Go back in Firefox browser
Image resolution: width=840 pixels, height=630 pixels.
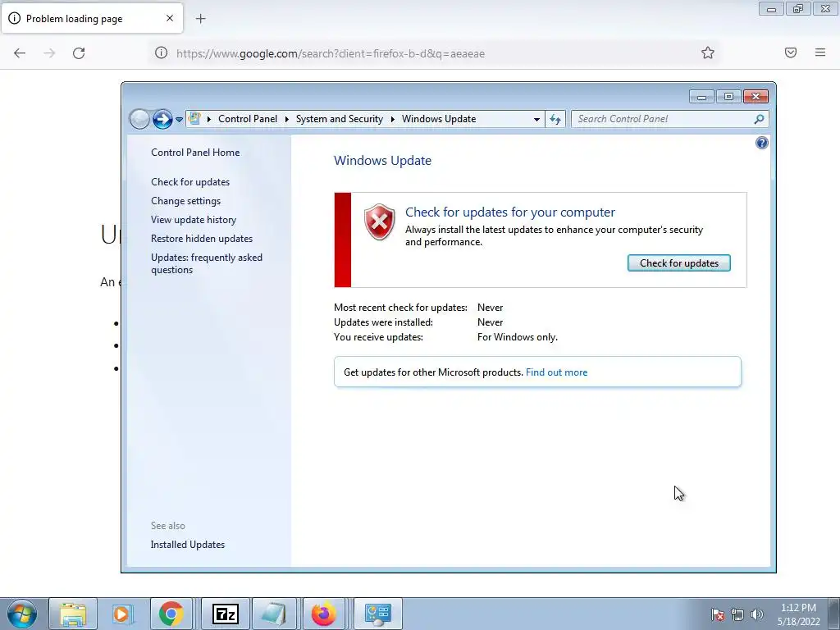click(20, 53)
